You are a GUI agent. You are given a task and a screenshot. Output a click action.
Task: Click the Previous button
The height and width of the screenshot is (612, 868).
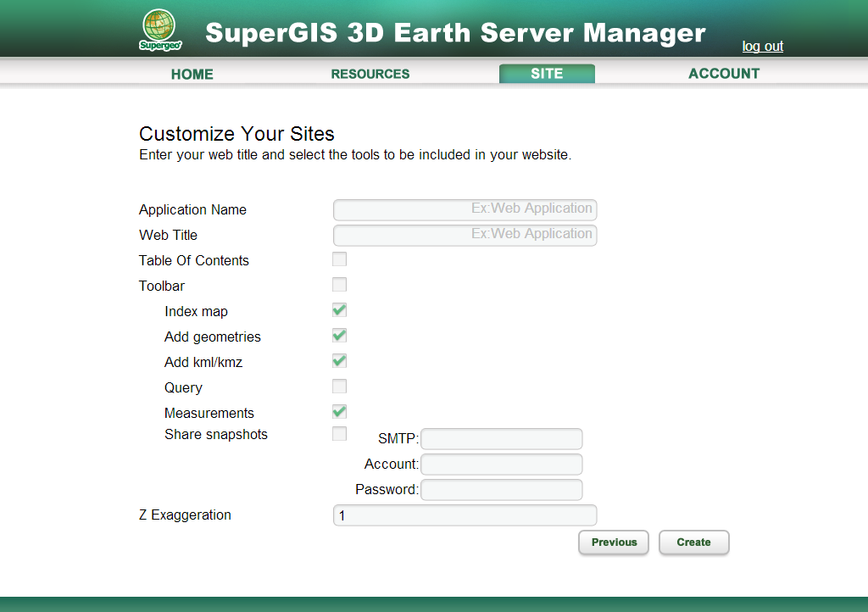(x=614, y=542)
